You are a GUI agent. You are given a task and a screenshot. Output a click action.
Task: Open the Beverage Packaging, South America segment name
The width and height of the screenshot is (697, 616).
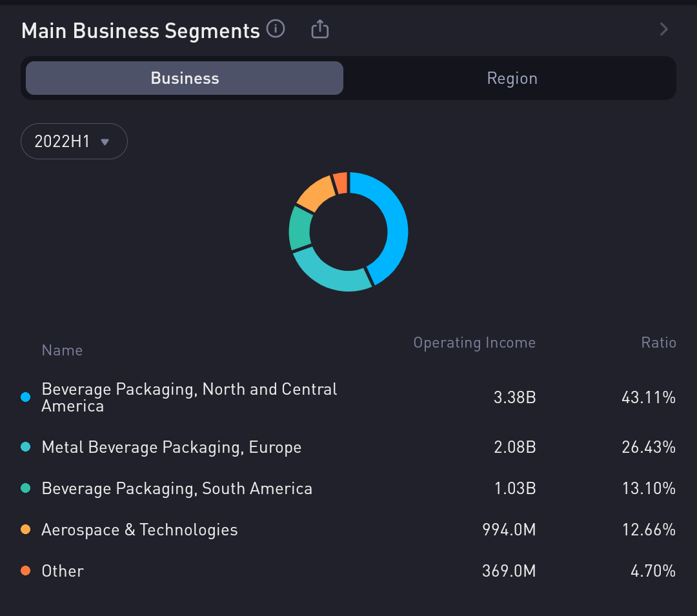(x=177, y=488)
